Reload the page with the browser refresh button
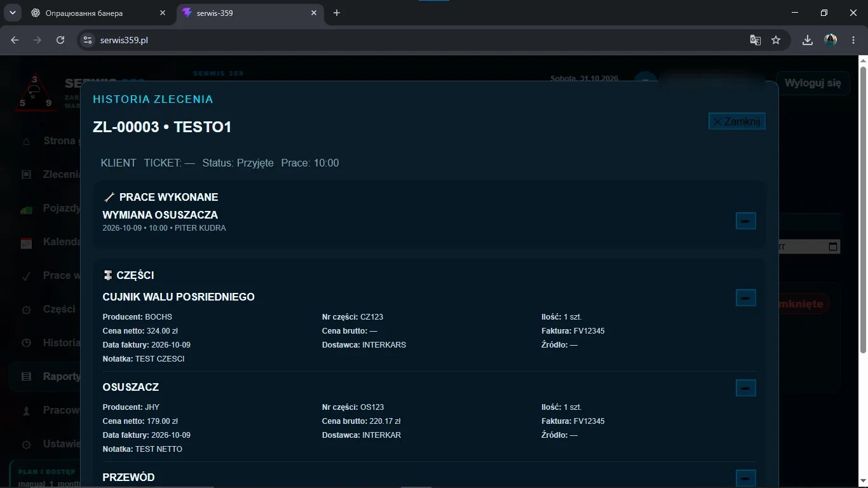The width and height of the screenshot is (868, 488). point(60,40)
